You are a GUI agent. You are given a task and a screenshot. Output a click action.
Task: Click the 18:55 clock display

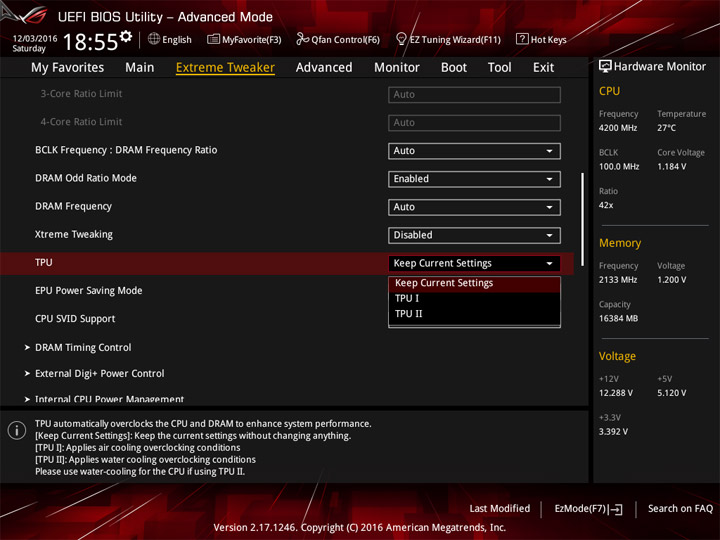coord(90,42)
